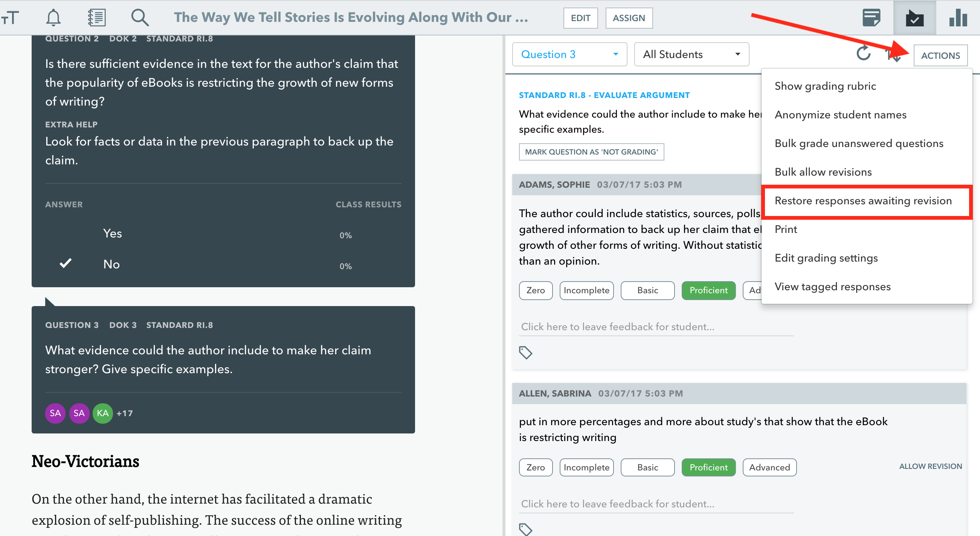Click Mark Question as 'Not Grading' button
The height and width of the screenshot is (536, 980).
(x=591, y=152)
